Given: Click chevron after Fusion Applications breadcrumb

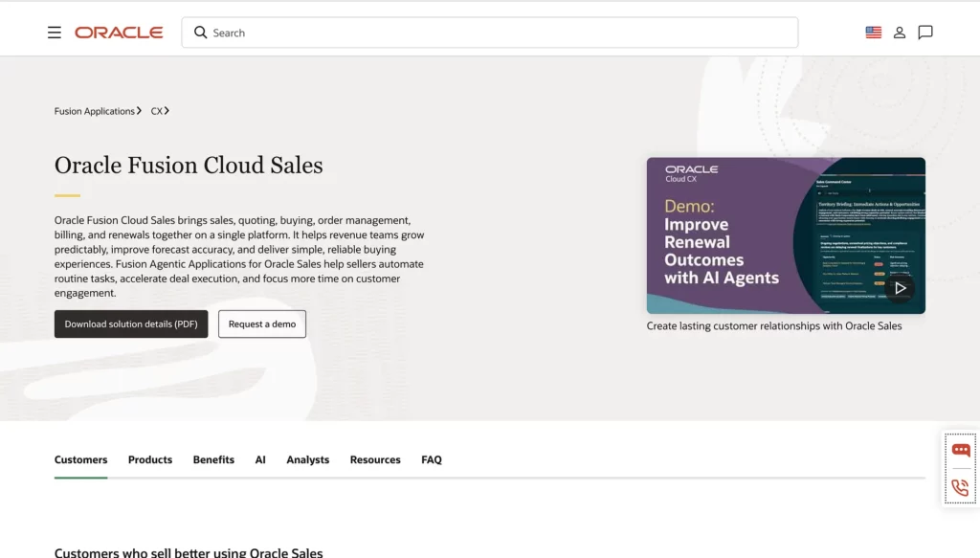Looking at the screenshot, I should (139, 111).
